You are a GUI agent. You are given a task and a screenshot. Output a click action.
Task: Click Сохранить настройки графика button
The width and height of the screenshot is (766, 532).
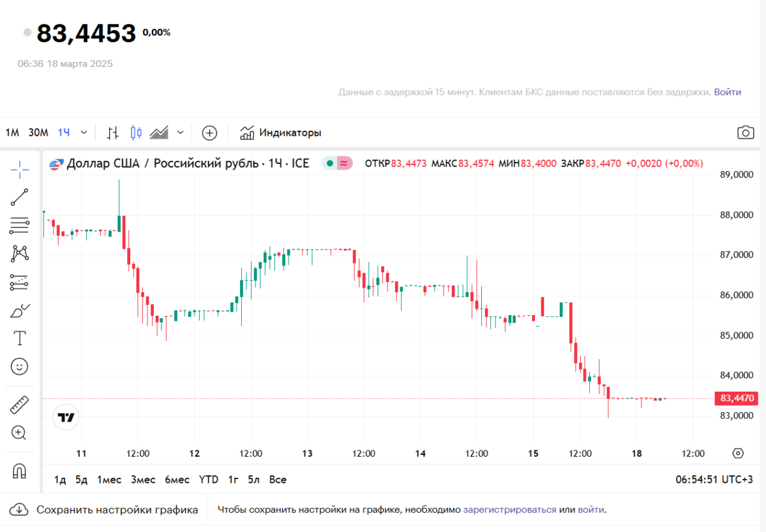click(x=105, y=510)
